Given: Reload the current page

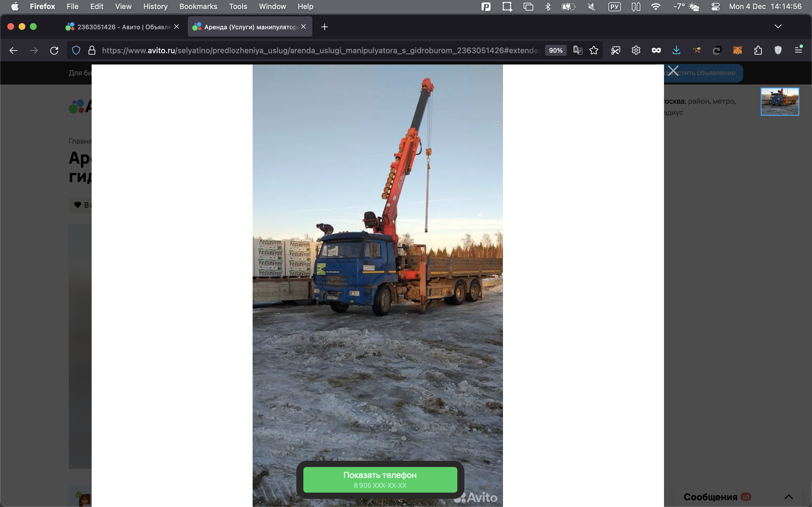Looking at the screenshot, I should (x=54, y=50).
